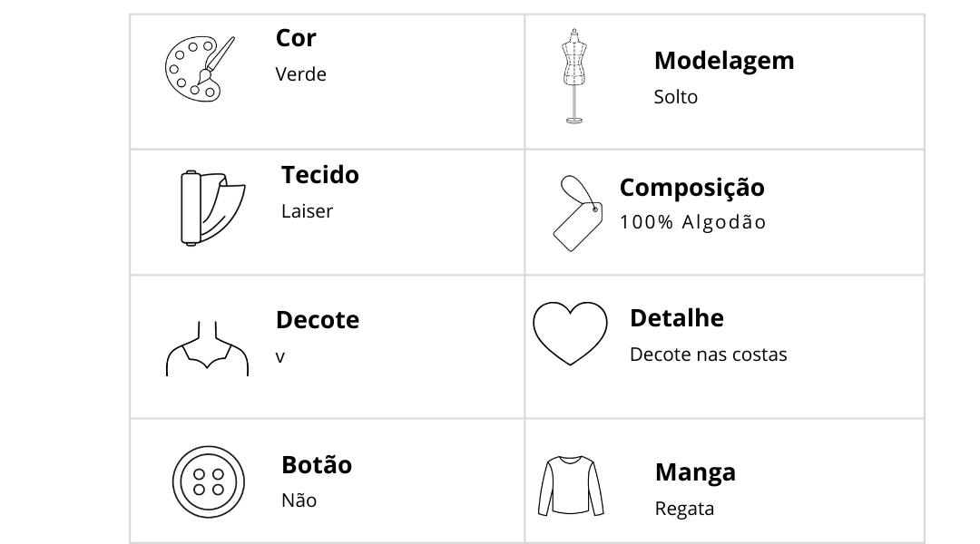Click the mannequin icon beside Modelagem
Viewport: 980px width, 544px height.
[x=574, y=76]
